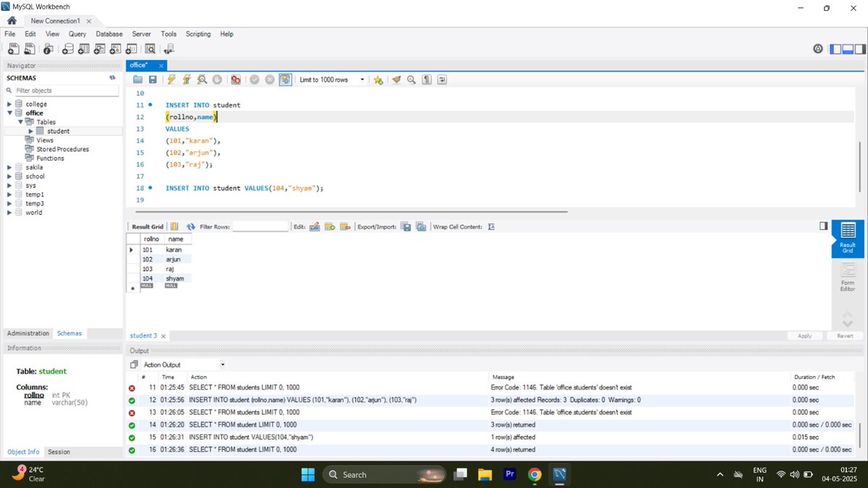
Task: Save snippet with star icon
Action: pyautogui.click(x=378, y=80)
